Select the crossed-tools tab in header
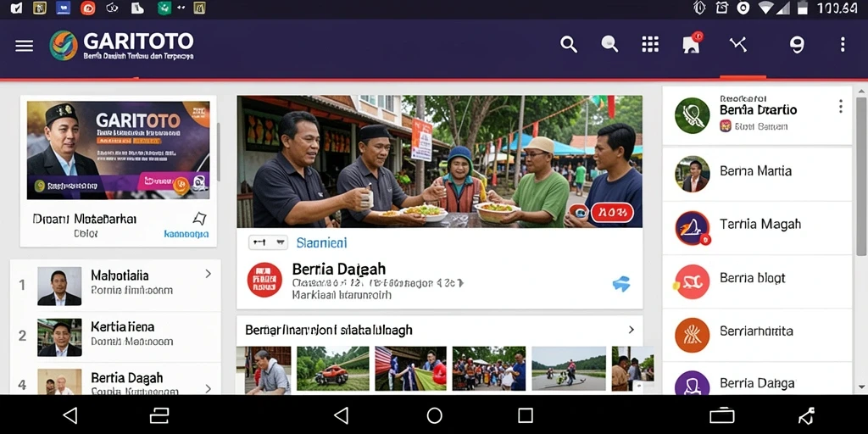 pyautogui.click(x=738, y=44)
